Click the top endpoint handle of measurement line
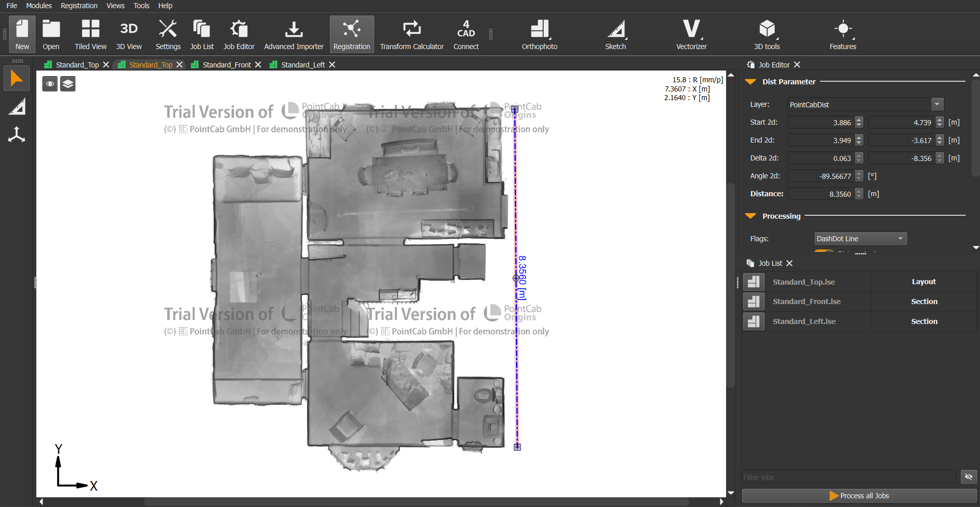This screenshot has height=507, width=980. (515, 109)
